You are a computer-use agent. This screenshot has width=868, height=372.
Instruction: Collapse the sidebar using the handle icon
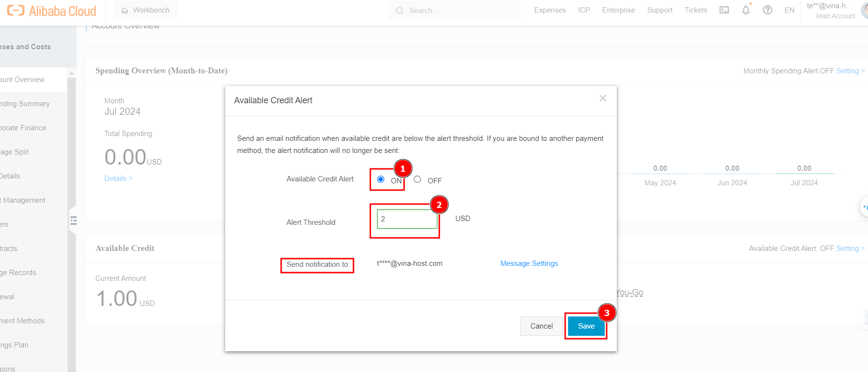tap(73, 220)
